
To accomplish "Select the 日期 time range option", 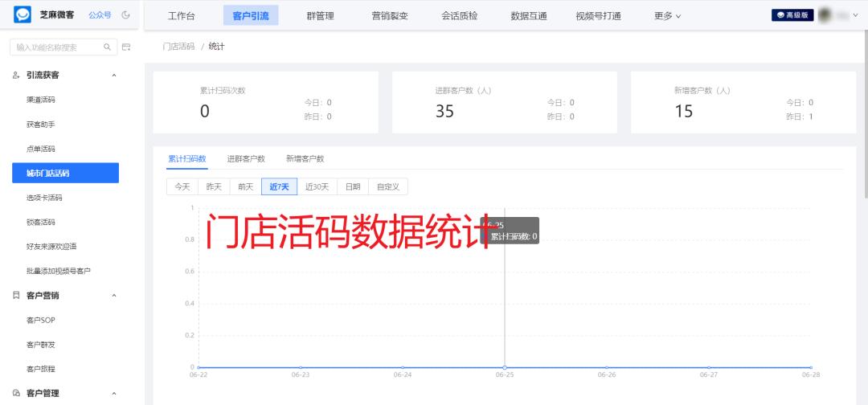I will (x=353, y=186).
